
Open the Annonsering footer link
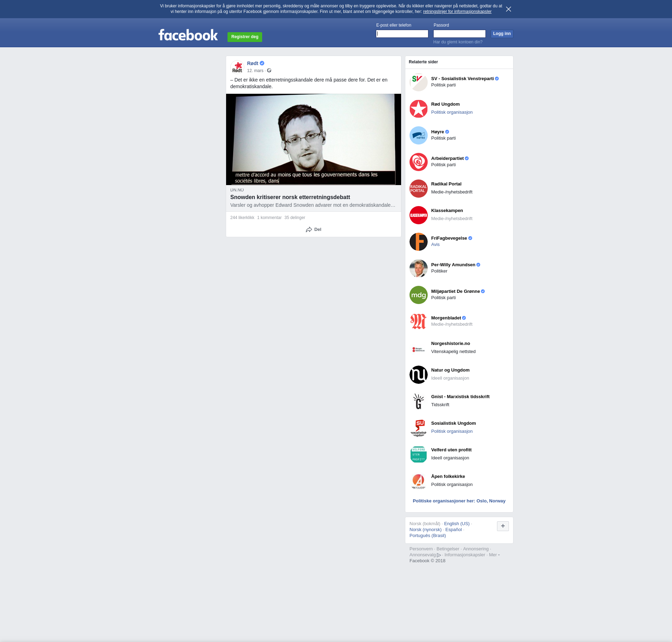point(476,549)
